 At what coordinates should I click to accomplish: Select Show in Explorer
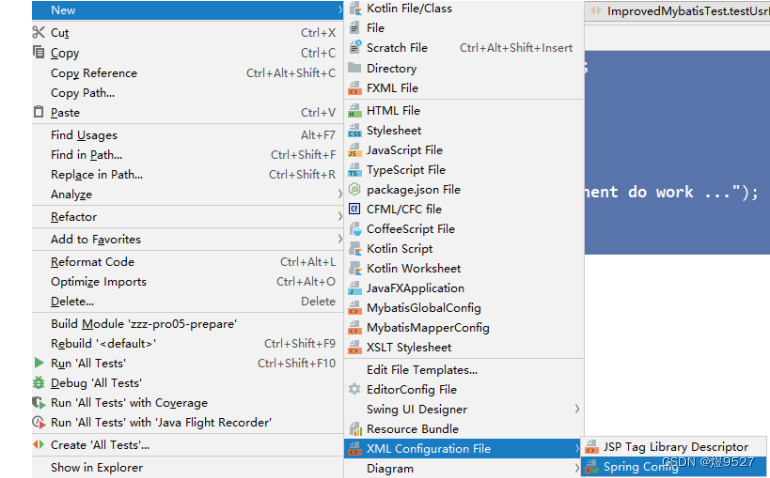[x=188, y=467]
